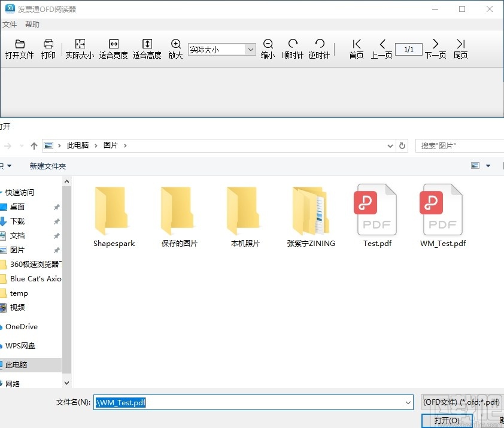Expand the file name history dropdown
This screenshot has width=504, height=428.
[x=408, y=402]
